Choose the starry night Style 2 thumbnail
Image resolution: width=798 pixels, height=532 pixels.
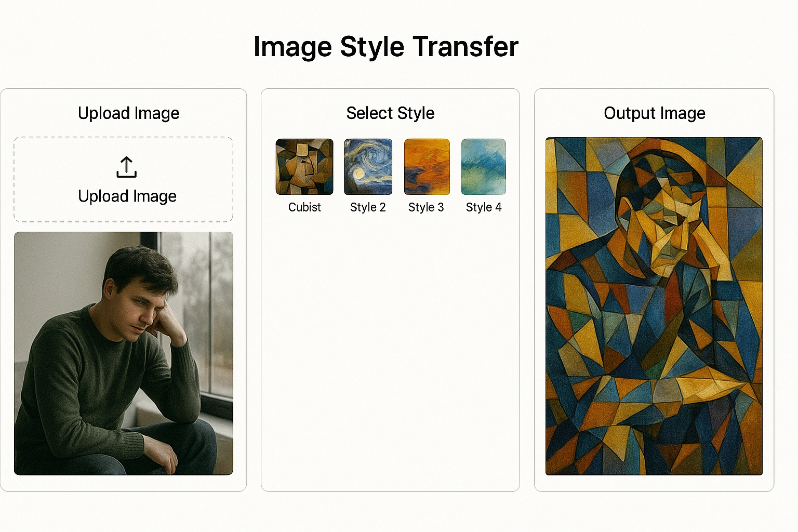pos(368,167)
